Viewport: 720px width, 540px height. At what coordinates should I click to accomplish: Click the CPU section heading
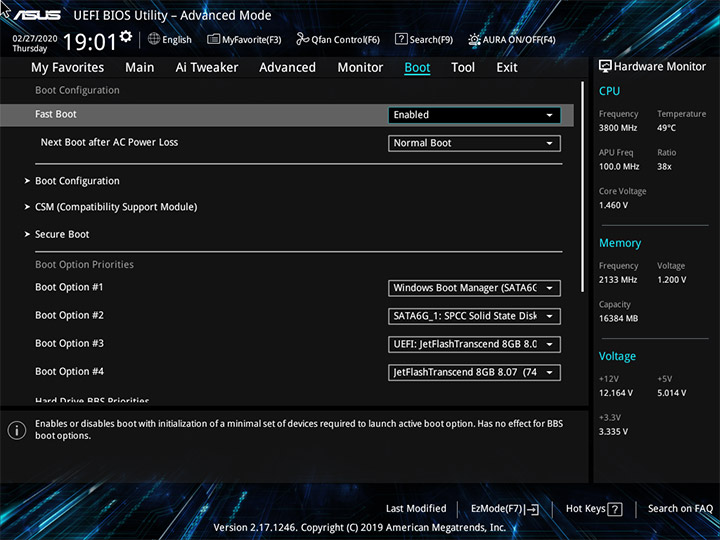(x=609, y=91)
